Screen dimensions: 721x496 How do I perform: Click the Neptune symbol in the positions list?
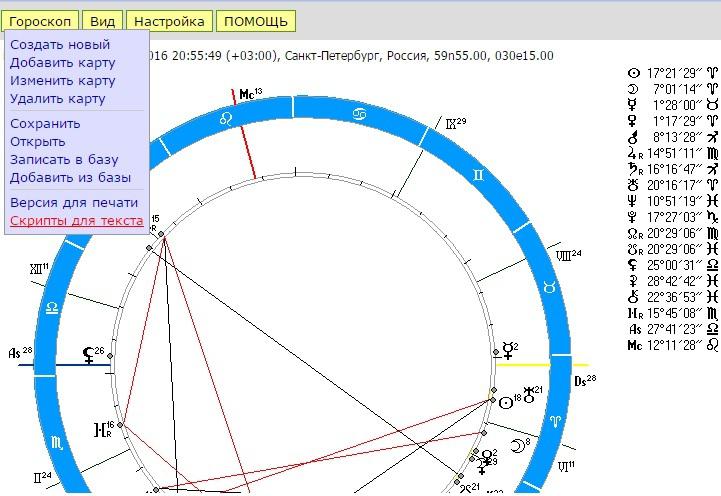633,201
